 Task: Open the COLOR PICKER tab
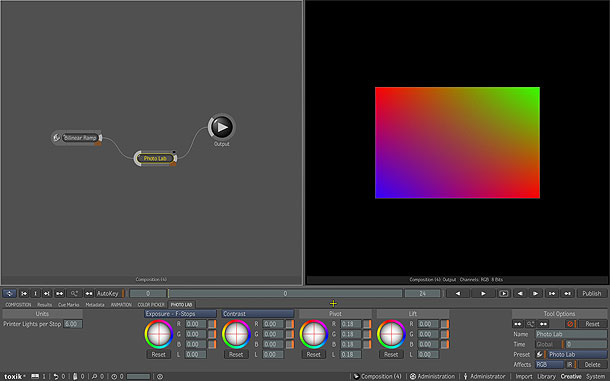tap(151, 305)
